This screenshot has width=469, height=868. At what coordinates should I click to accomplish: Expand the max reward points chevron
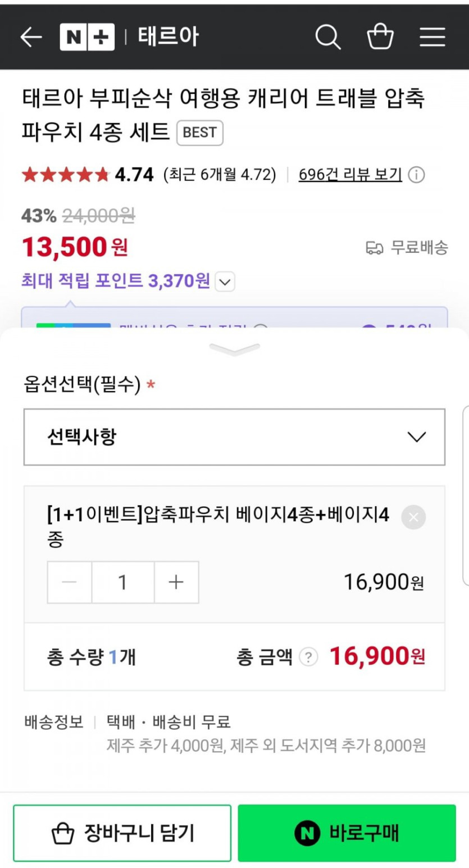[x=225, y=281]
